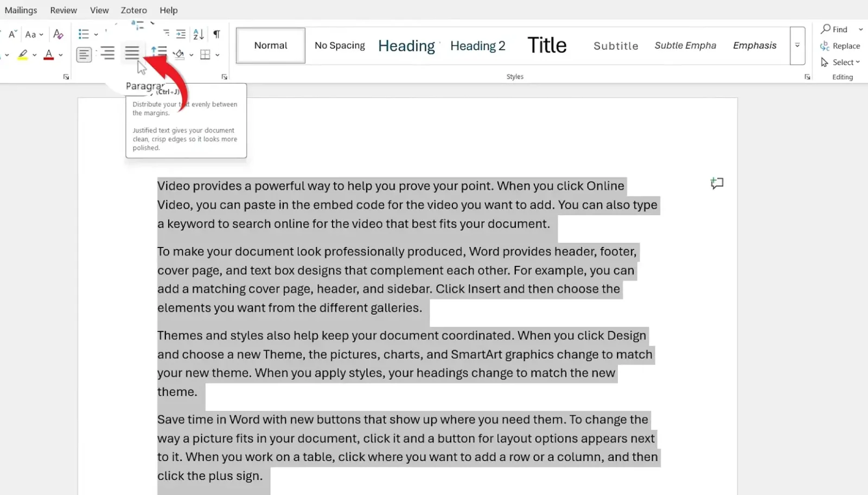Click paragraph starting "Themes and styles also help"
Screen dimensions: 868x495
coord(406,364)
